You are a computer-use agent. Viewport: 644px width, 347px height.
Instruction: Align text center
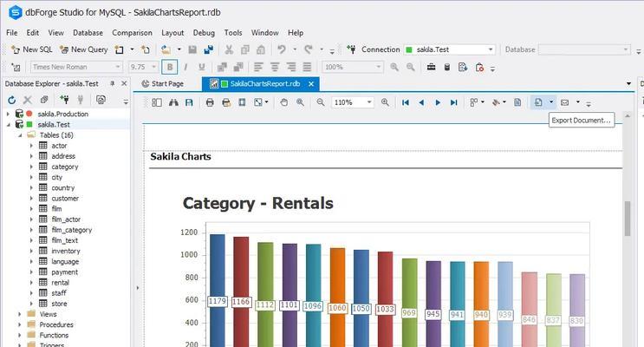tap(275, 67)
